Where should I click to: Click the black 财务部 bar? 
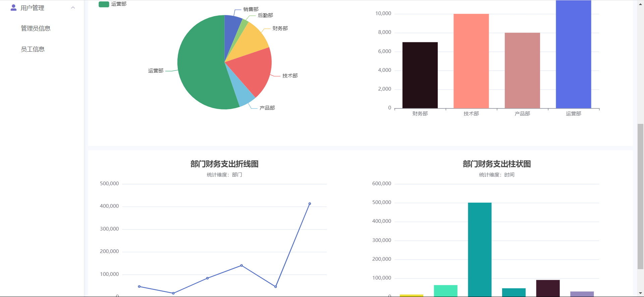point(420,75)
